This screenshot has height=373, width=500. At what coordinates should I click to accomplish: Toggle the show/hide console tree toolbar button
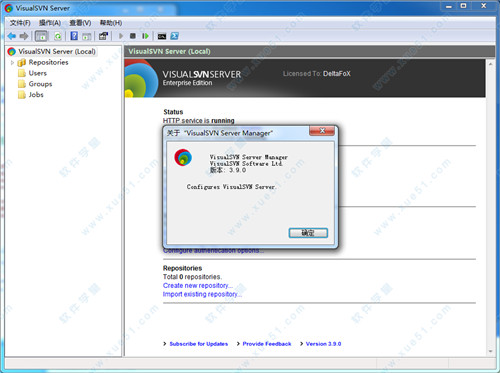pos(41,36)
